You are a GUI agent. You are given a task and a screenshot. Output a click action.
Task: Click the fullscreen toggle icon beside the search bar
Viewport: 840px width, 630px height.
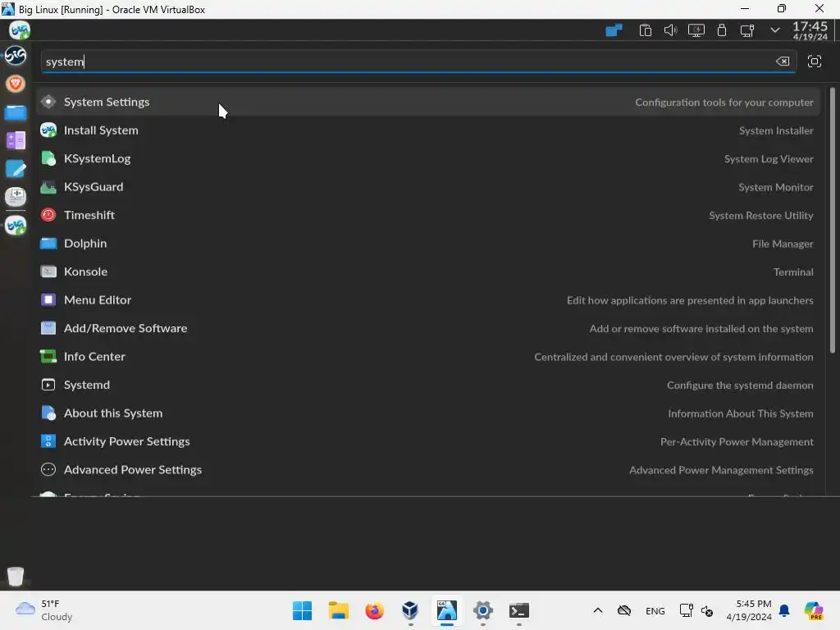[815, 61]
